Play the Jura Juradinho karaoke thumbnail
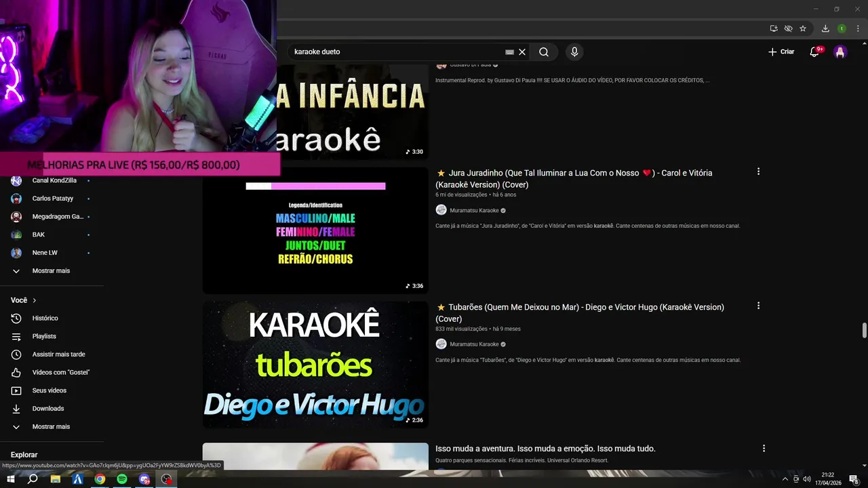This screenshot has height=488, width=868. [x=315, y=230]
